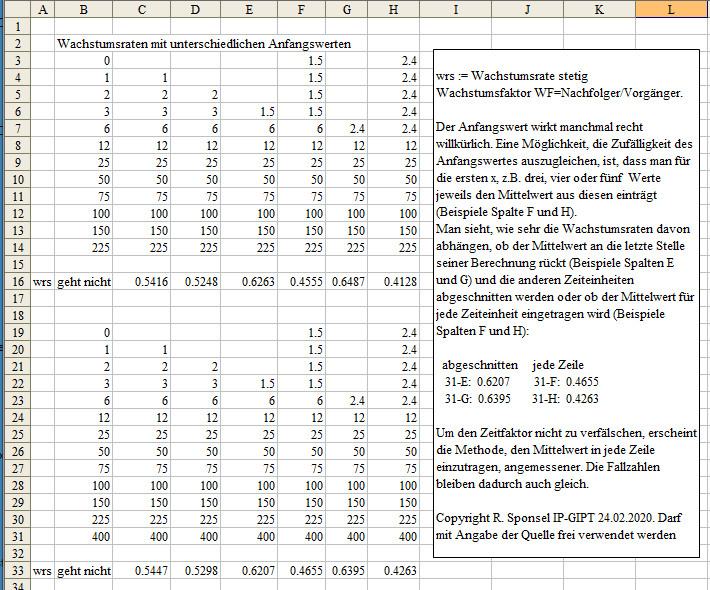Select column J header
The width and height of the screenshot is (710, 590).
point(528,10)
